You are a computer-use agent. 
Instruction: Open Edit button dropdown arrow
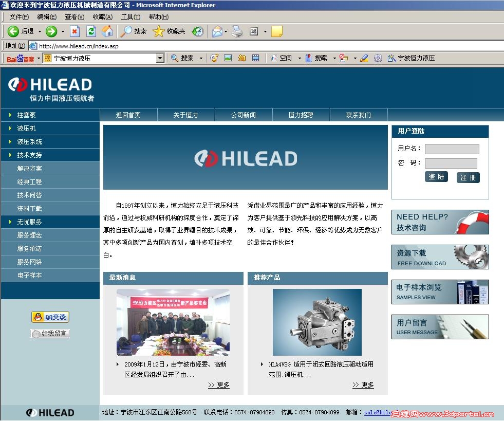[x=265, y=31]
